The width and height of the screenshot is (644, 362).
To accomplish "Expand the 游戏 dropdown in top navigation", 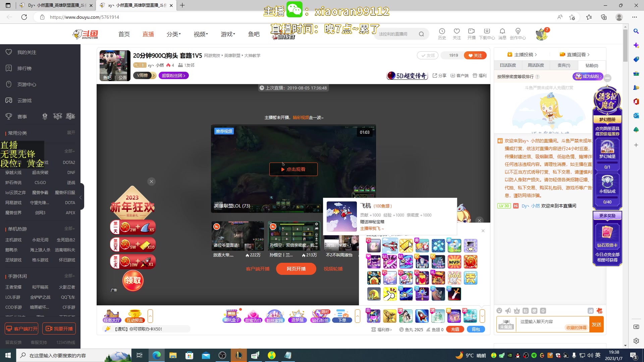I will coord(228,34).
